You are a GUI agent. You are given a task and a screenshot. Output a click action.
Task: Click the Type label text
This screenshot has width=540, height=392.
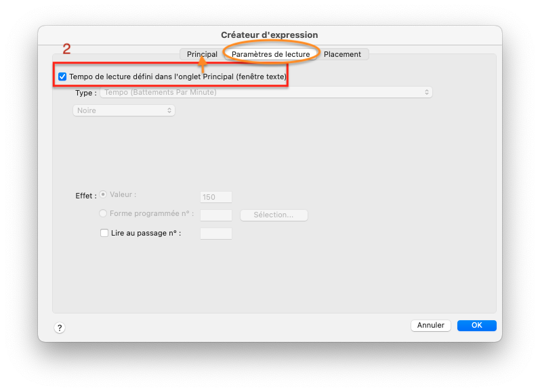pos(85,93)
